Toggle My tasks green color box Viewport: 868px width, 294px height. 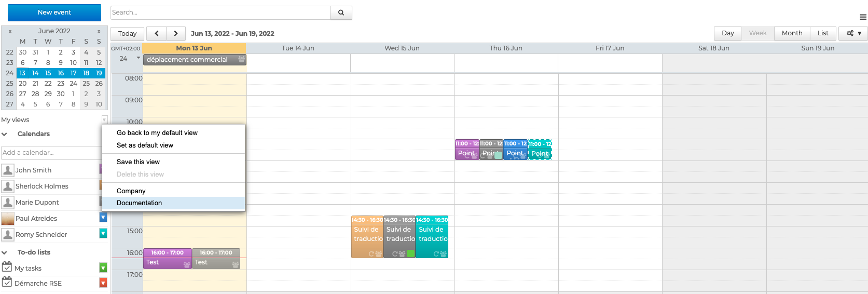pos(103,268)
